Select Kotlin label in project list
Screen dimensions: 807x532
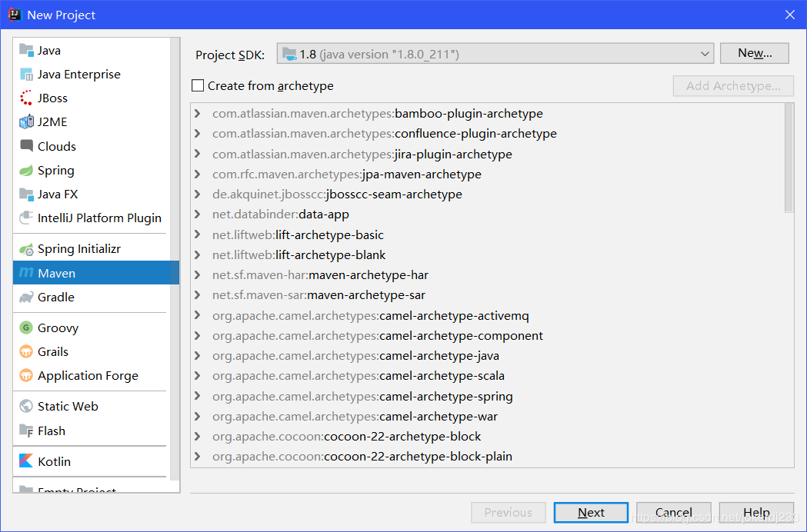[54, 461]
